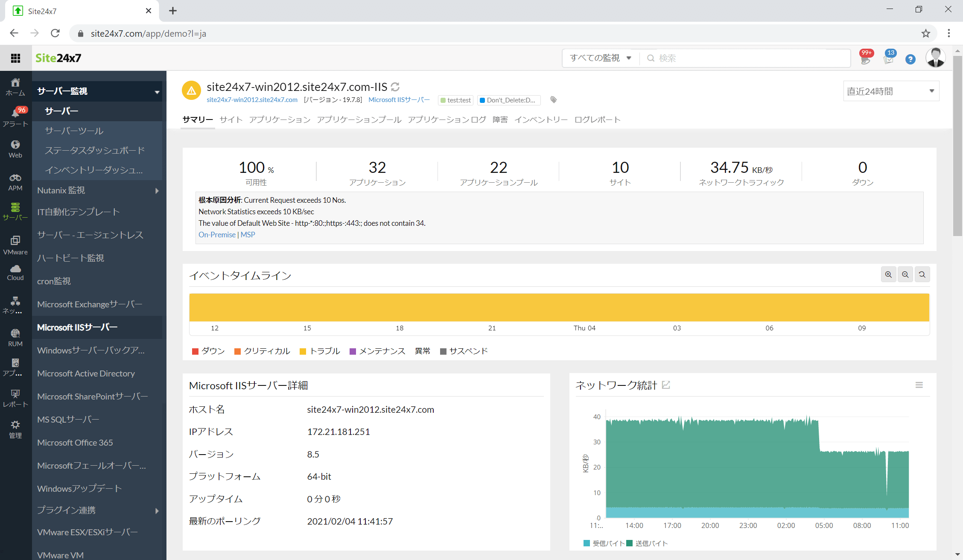Toggle the メンテナンス legend entry
The image size is (963, 560).
click(377, 351)
